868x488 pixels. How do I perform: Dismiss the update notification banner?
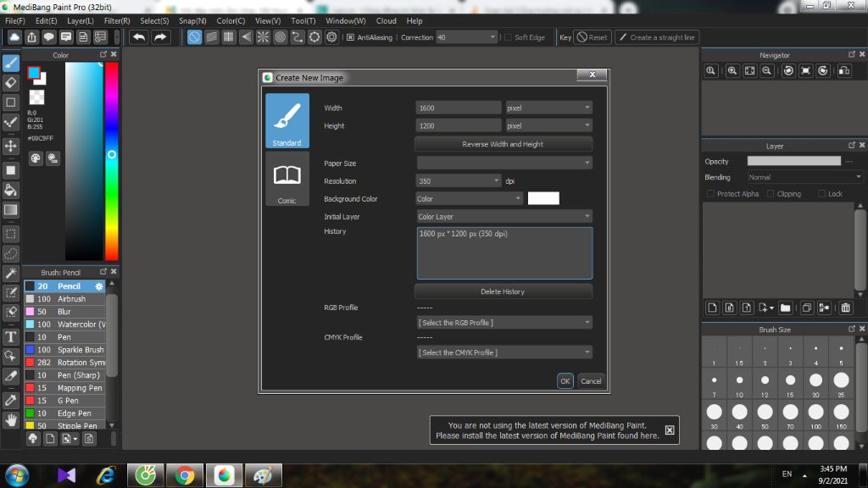pos(670,430)
